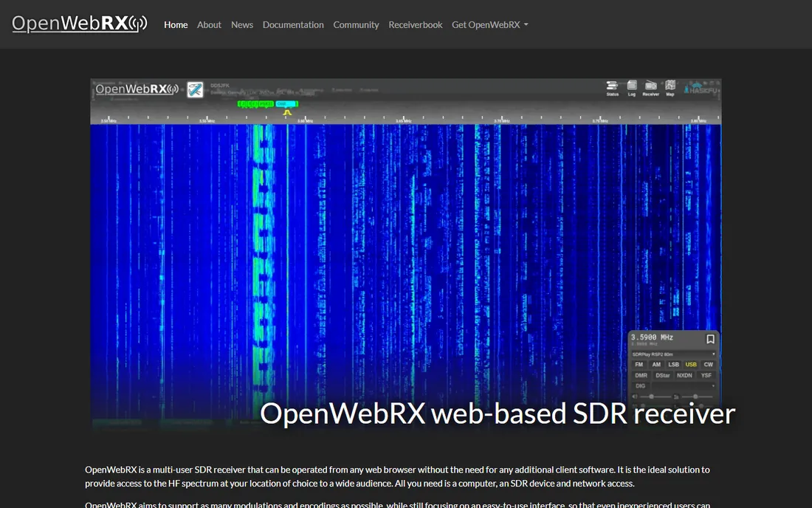The height and width of the screenshot is (508, 812).
Task: Go to the About page
Action: tap(209, 24)
